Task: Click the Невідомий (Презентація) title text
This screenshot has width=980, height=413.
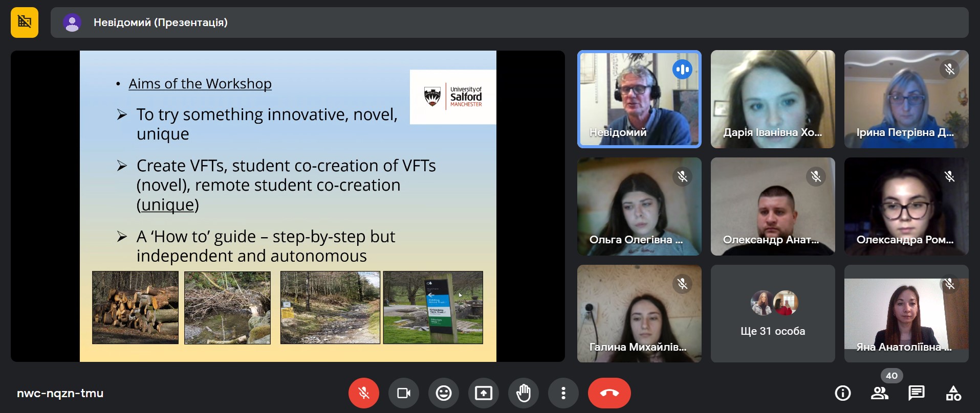Action: click(161, 22)
